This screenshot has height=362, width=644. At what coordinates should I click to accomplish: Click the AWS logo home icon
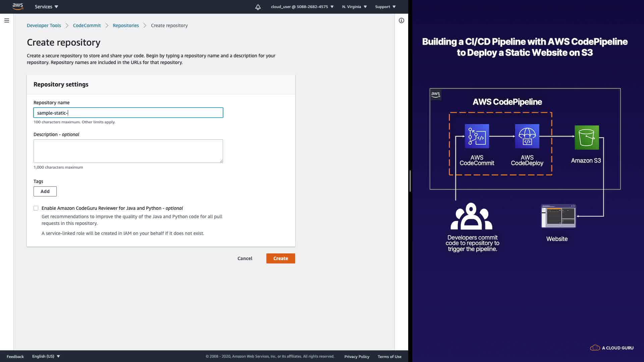coord(18,7)
